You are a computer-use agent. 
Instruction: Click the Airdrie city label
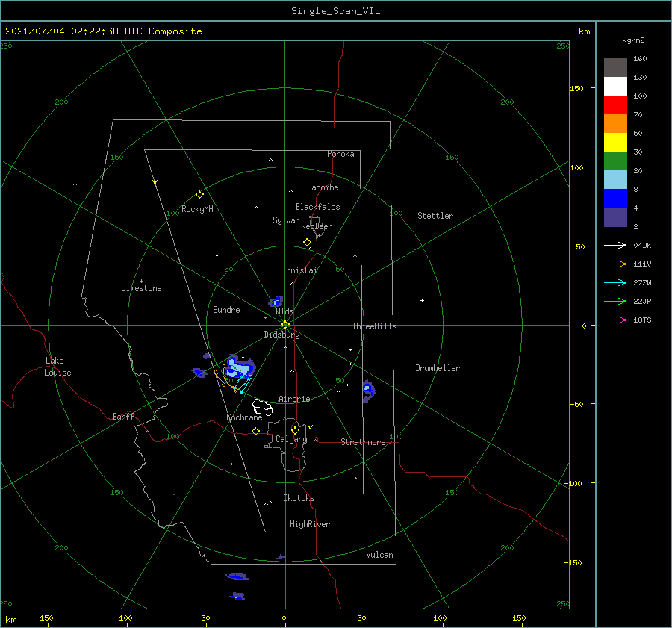pos(294,399)
